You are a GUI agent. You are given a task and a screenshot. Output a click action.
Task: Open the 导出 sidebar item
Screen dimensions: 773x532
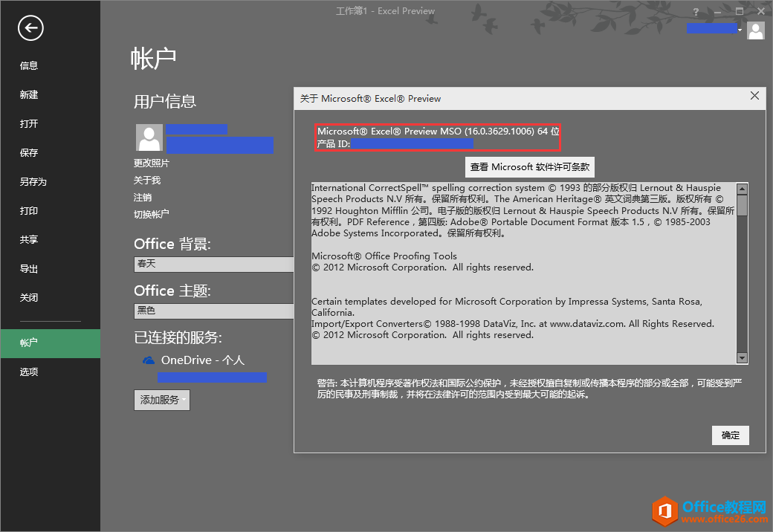coord(28,268)
